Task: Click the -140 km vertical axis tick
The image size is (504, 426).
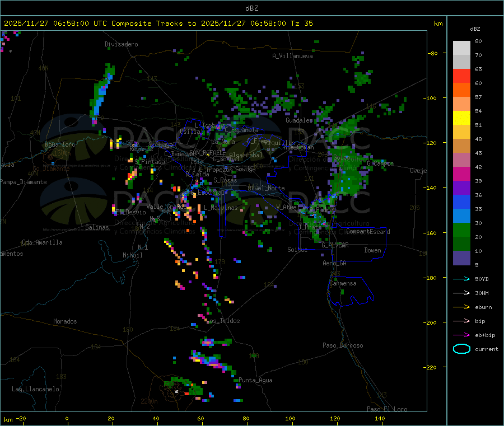Action: (x=431, y=188)
